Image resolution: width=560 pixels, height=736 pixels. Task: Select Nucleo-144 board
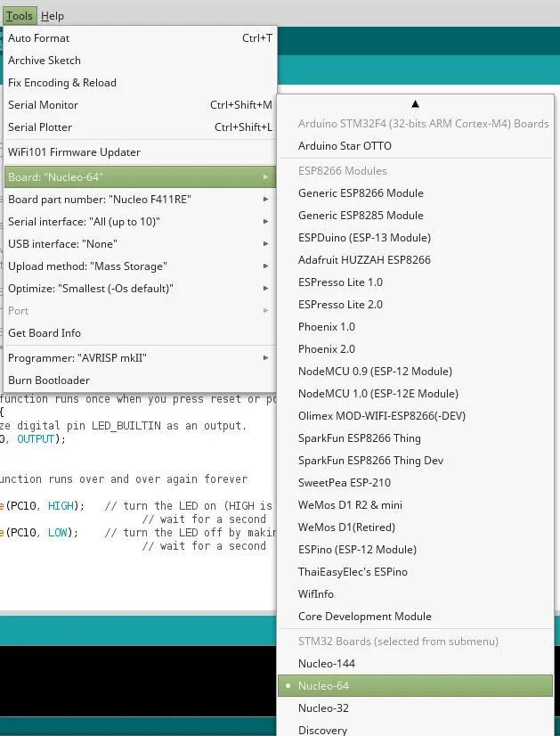click(416, 664)
